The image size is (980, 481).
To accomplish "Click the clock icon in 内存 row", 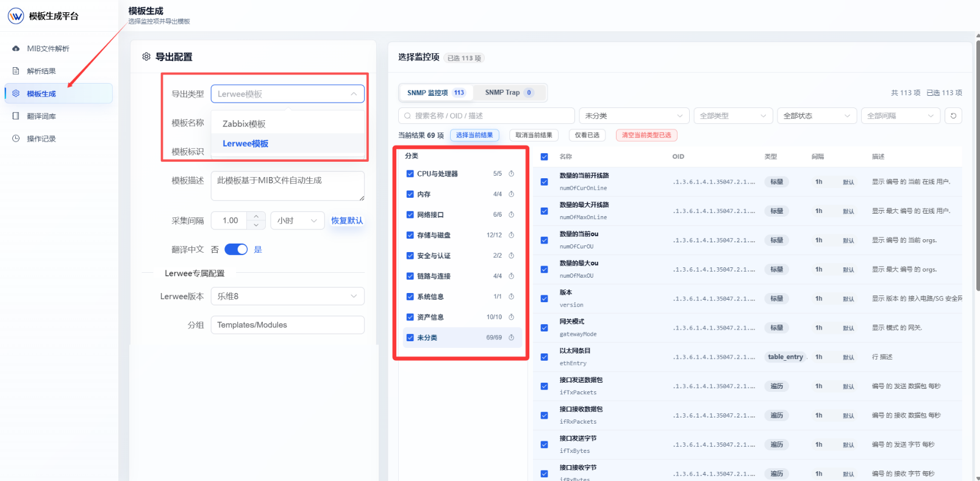I will (x=511, y=194).
